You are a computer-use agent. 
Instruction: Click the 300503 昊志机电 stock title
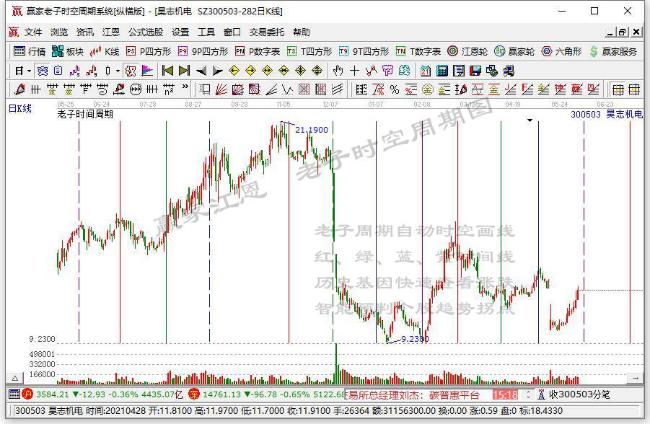pos(606,114)
